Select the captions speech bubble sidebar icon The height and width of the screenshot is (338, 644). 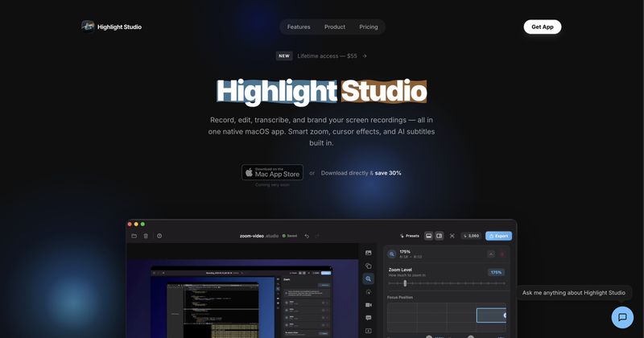369,318
